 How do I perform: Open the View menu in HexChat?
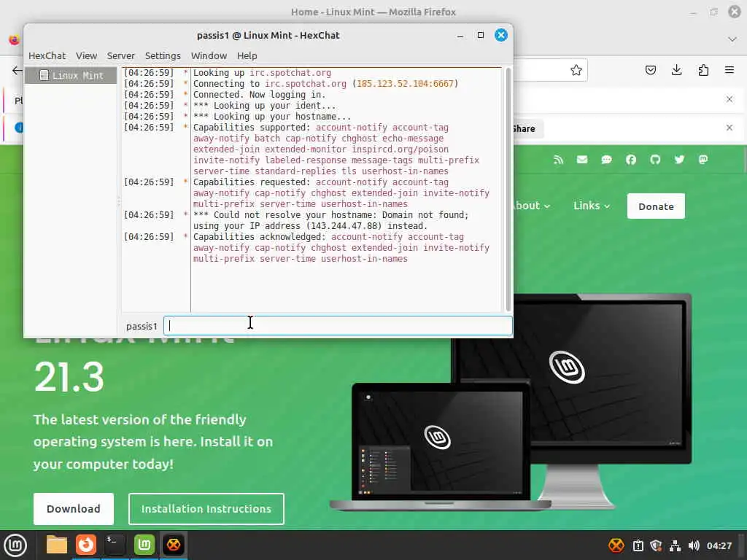[86, 55]
